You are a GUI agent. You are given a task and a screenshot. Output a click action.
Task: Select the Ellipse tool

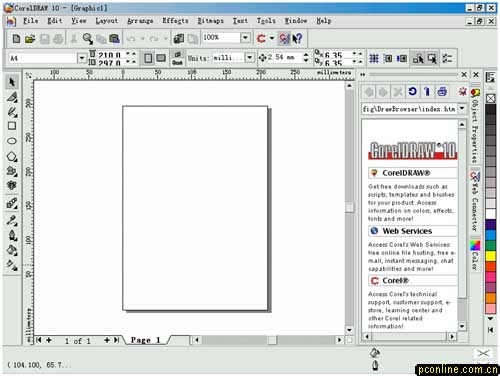tap(12, 141)
